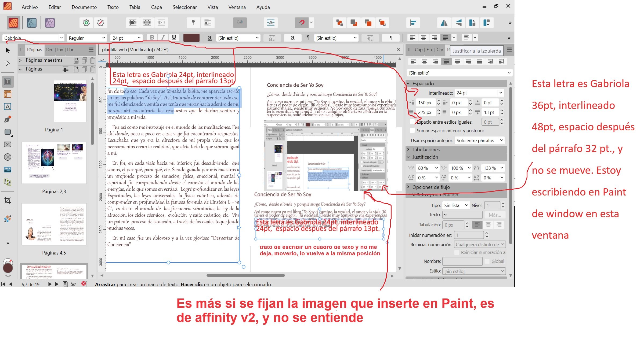
Task: Open preferences gear icon in toolbar
Action: (x=86, y=23)
